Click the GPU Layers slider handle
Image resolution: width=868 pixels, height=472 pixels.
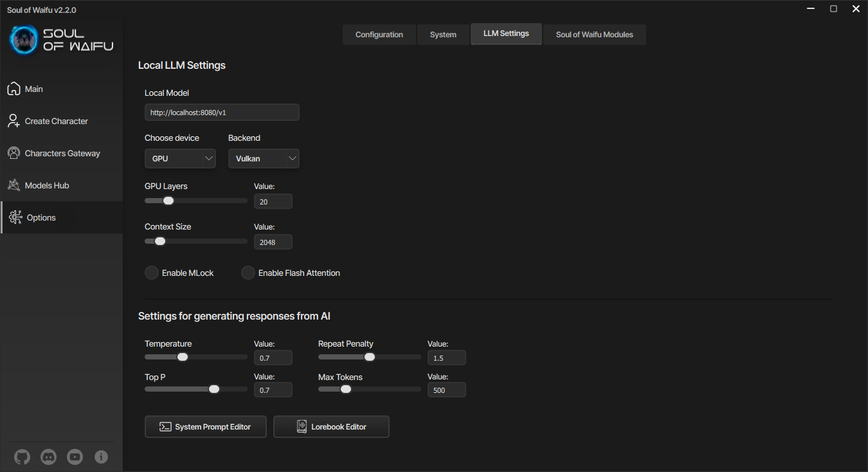click(168, 201)
